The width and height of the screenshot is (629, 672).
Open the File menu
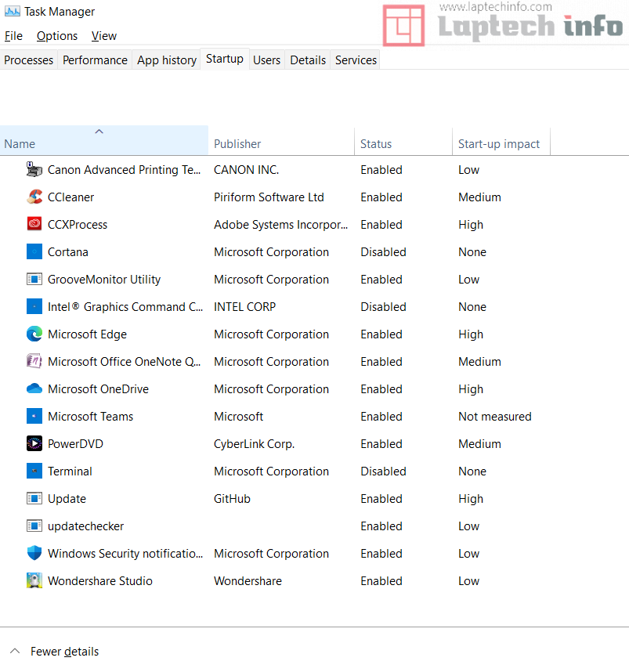pyautogui.click(x=13, y=36)
